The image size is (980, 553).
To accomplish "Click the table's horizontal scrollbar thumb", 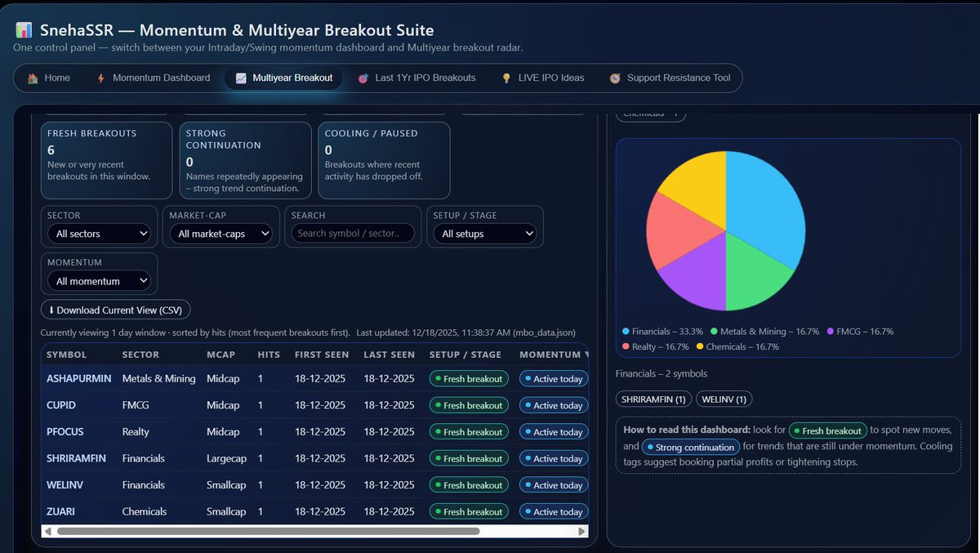I will [267, 531].
